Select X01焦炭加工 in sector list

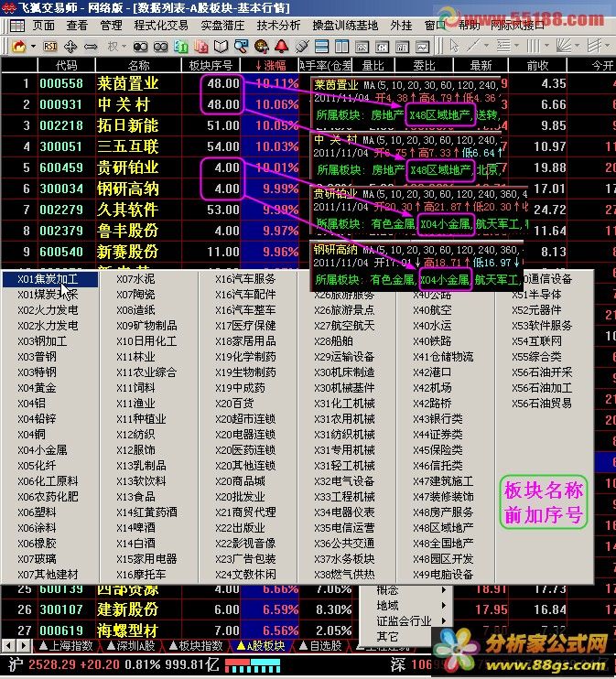click(50, 279)
